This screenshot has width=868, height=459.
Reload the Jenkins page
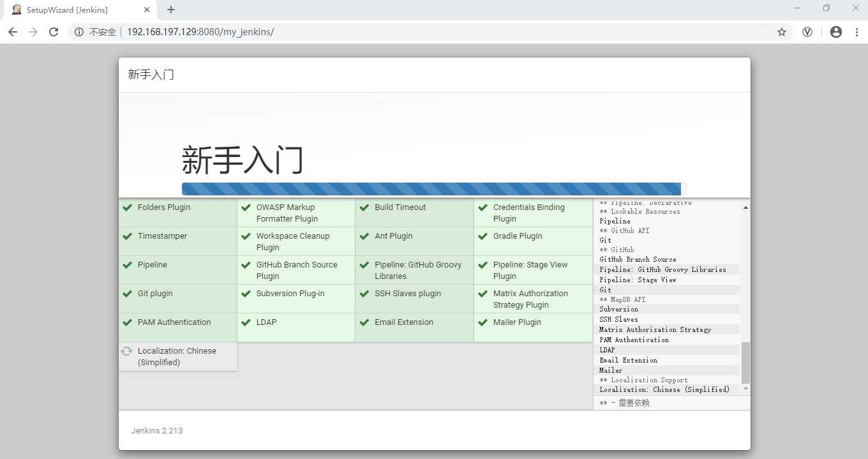[54, 32]
